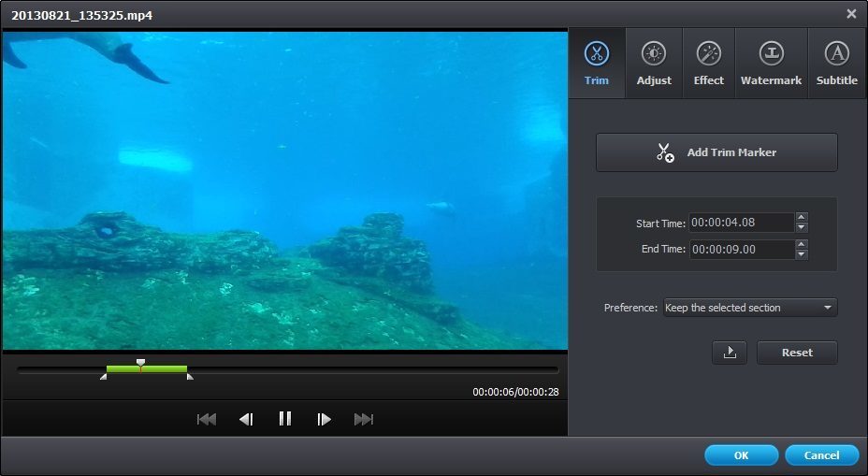Open the Effect tab

(x=709, y=63)
